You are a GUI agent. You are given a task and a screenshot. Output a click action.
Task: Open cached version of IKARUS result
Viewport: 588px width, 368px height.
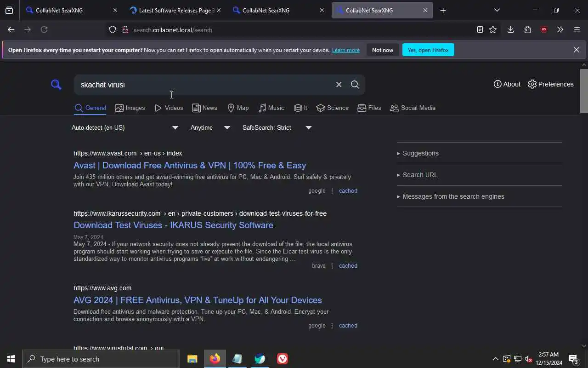[x=348, y=266]
